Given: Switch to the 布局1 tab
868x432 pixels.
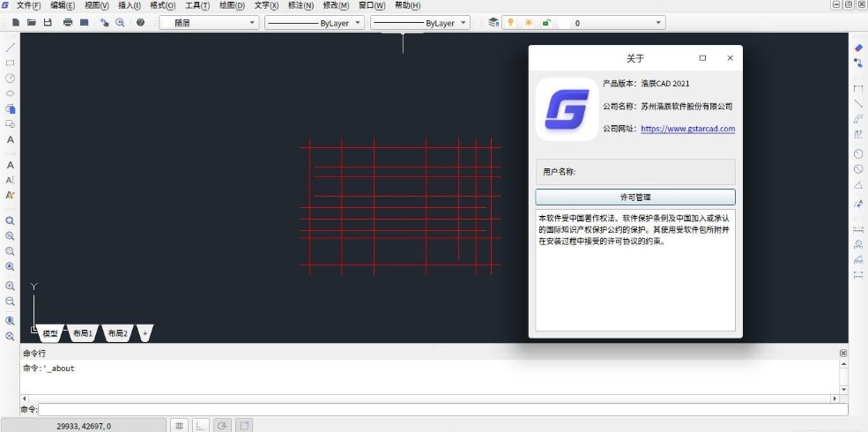Looking at the screenshot, I should [x=83, y=333].
